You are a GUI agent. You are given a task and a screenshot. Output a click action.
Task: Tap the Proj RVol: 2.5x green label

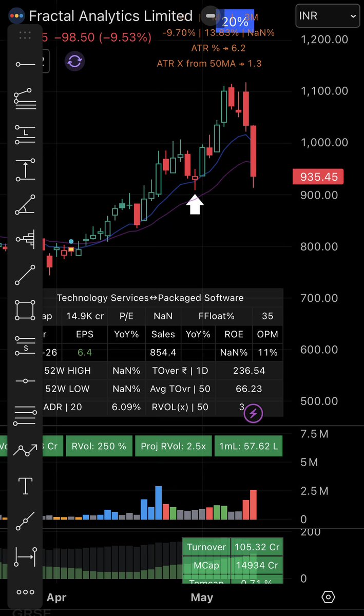click(174, 446)
